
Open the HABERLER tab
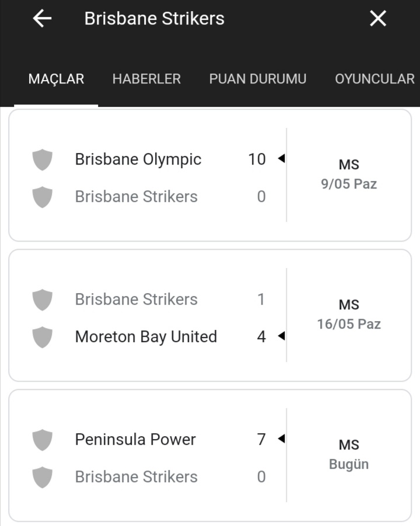click(146, 79)
